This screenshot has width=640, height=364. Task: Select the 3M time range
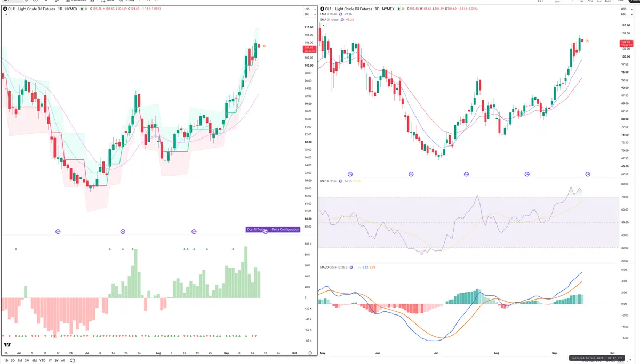27,360
